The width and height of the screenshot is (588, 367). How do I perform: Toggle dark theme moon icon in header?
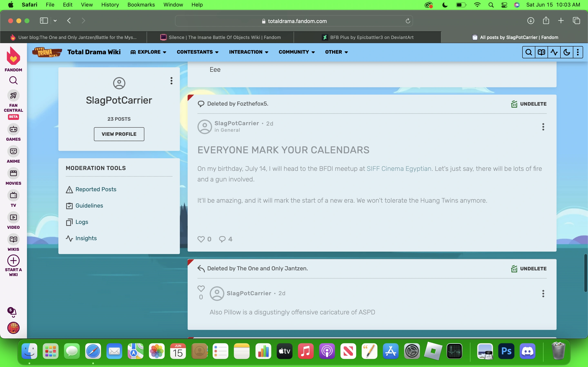pos(567,52)
